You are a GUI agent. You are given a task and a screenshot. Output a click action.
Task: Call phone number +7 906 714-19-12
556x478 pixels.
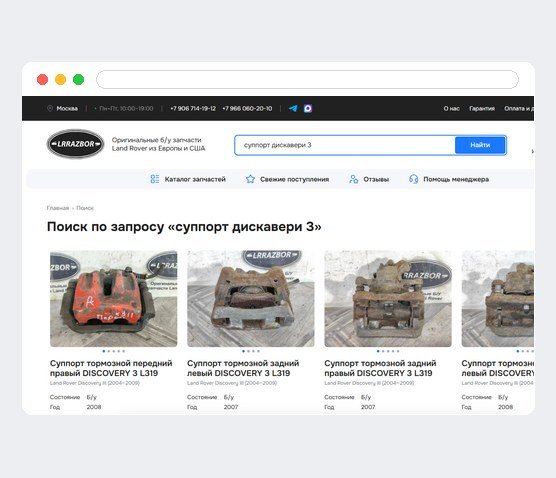pyautogui.click(x=193, y=109)
